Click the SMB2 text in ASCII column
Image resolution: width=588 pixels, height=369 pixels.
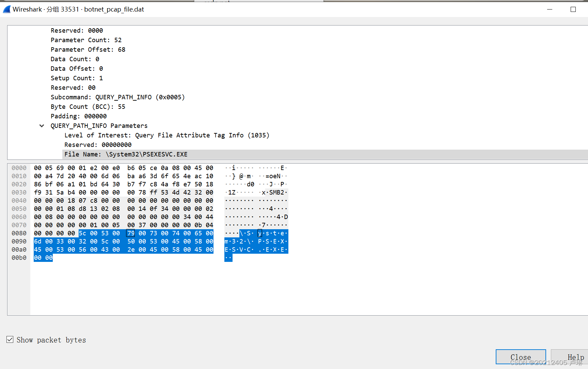pos(276,192)
